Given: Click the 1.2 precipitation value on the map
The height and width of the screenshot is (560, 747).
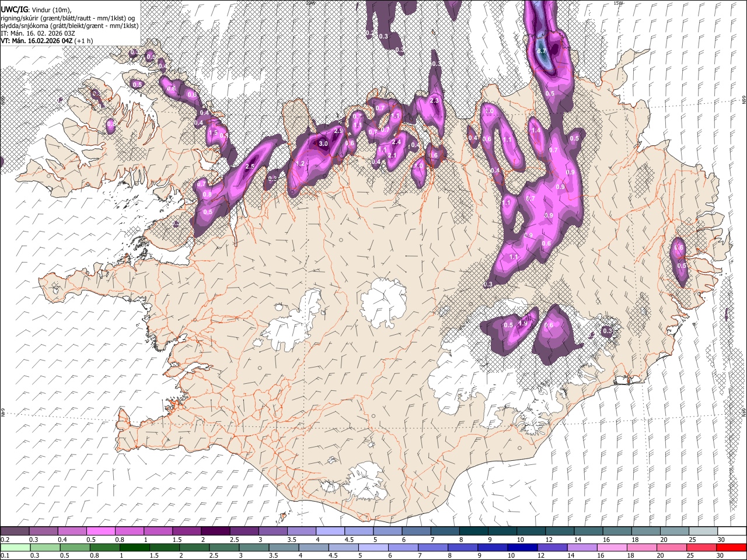Looking at the screenshot, I should tap(301, 164).
